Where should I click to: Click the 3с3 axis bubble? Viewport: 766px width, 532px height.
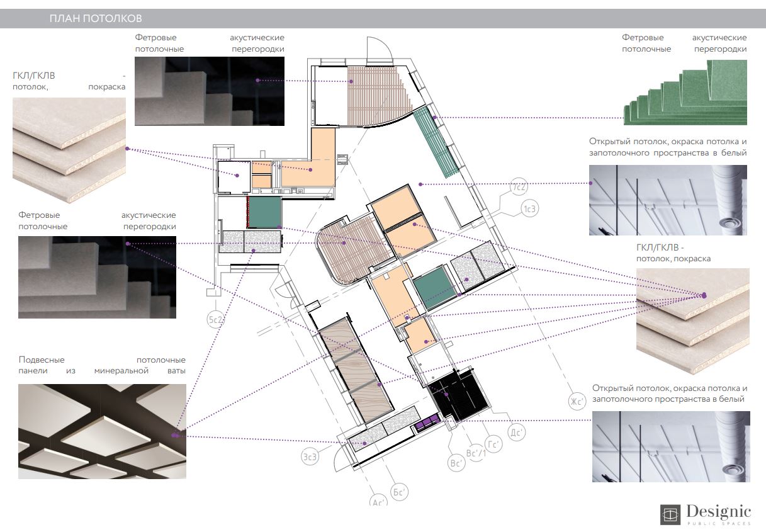pos(310,457)
